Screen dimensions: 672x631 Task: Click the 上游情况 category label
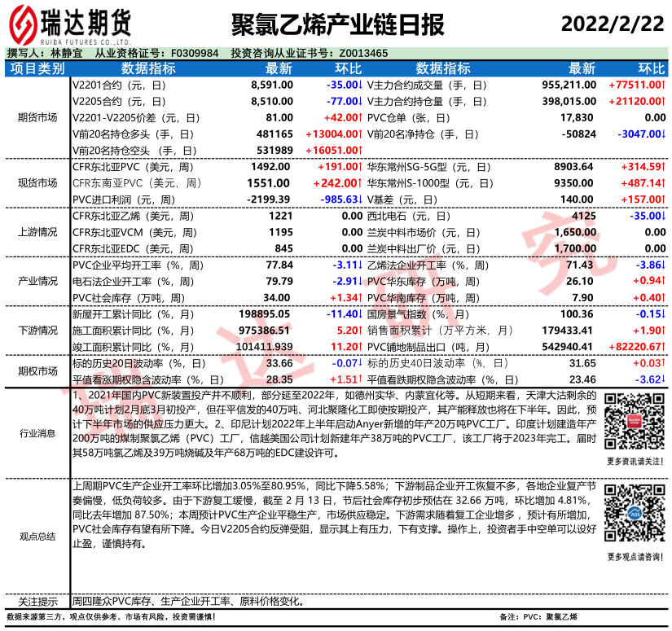pyautogui.click(x=37, y=232)
